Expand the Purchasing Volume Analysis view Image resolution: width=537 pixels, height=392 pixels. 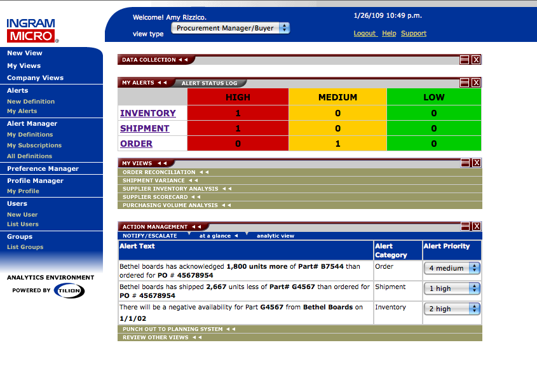(x=300, y=205)
